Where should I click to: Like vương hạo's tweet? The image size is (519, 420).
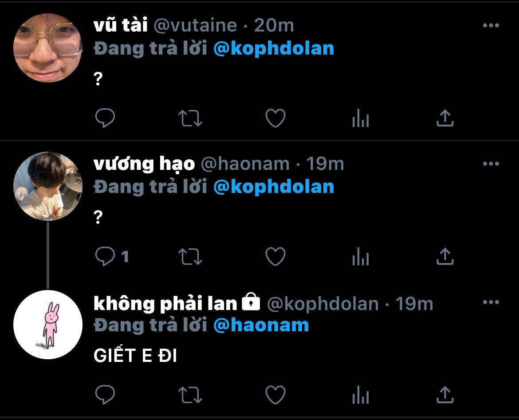(275, 256)
